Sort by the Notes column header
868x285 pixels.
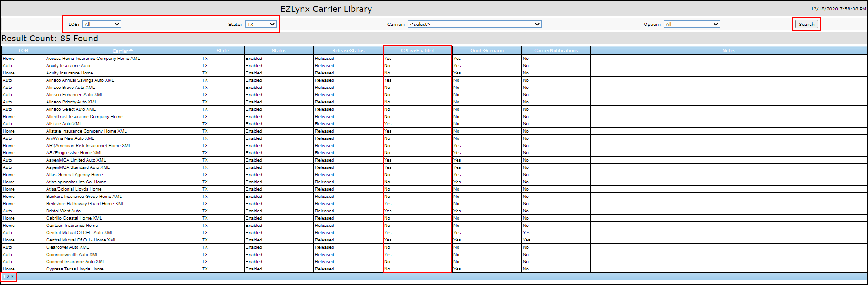pyautogui.click(x=729, y=51)
